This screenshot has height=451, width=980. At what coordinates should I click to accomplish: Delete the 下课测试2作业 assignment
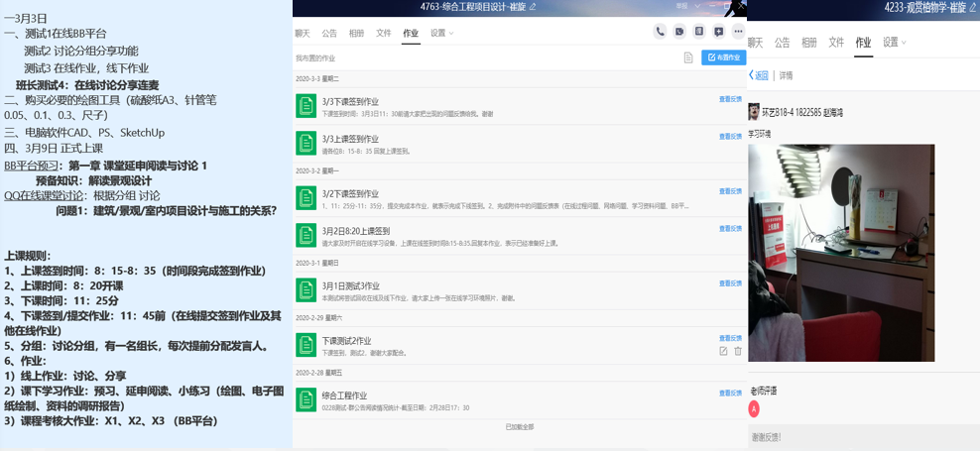(737, 351)
